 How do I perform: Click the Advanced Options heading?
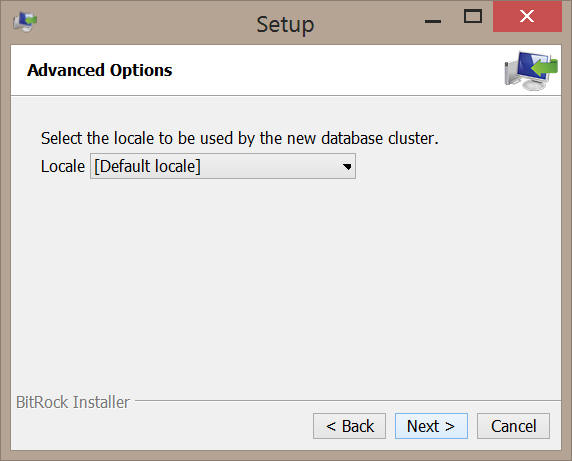click(100, 70)
